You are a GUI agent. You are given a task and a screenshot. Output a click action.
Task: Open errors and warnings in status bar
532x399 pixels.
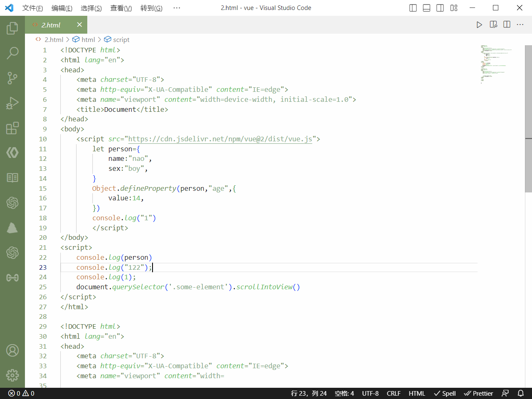click(x=21, y=393)
